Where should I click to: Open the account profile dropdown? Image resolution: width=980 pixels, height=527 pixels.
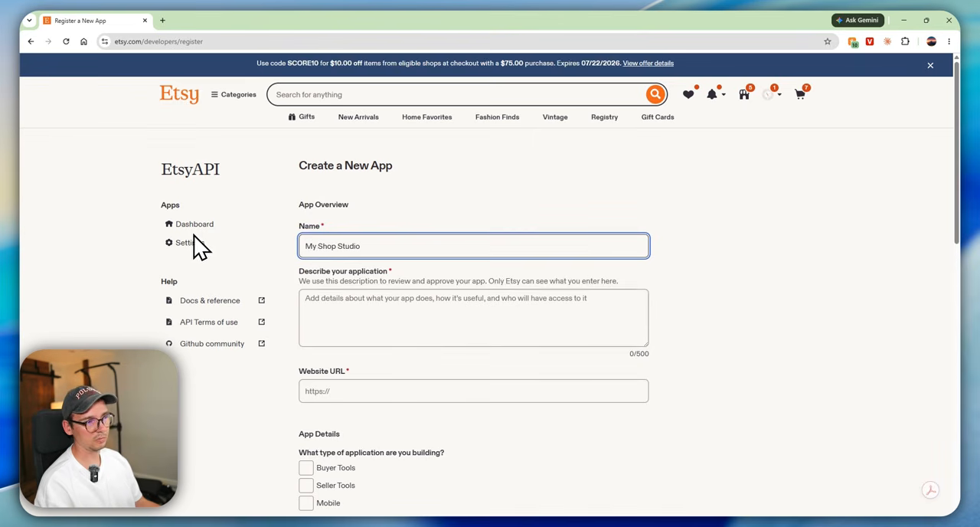tap(772, 94)
